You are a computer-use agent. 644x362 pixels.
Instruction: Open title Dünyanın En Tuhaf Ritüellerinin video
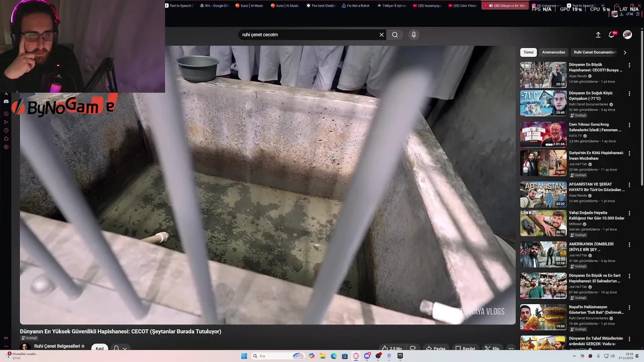coord(596,341)
